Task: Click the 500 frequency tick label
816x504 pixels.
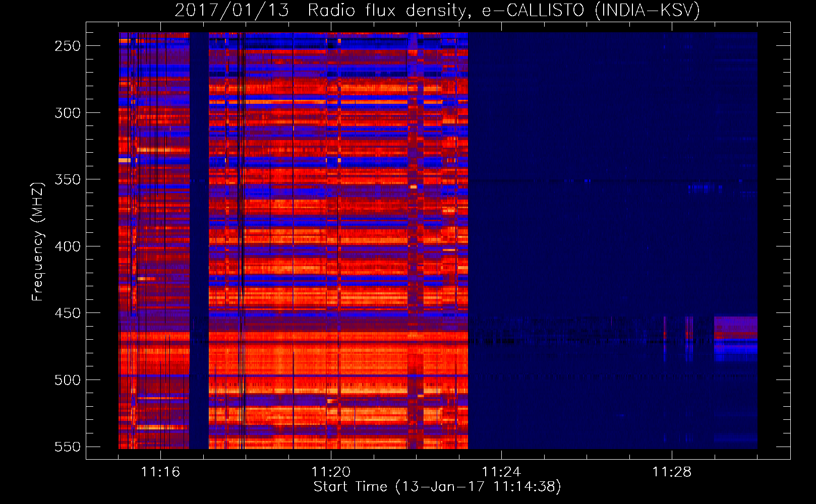Action: click(x=68, y=380)
